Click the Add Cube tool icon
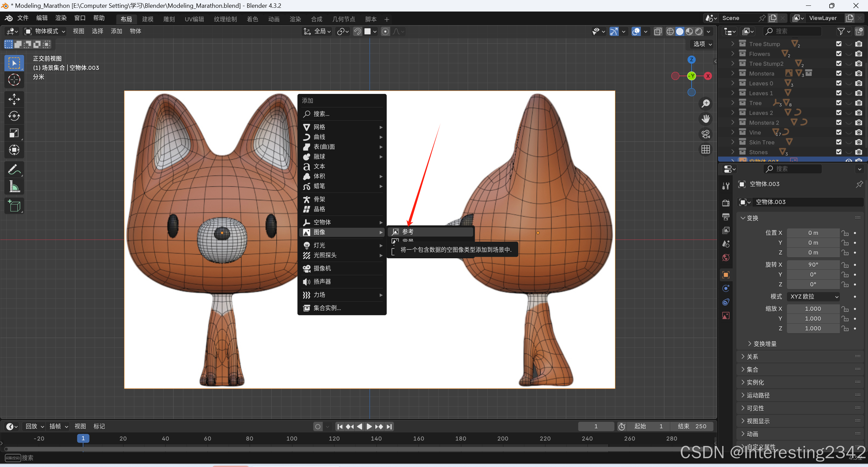This screenshot has width=868, height=467. (x=14, y=206)
